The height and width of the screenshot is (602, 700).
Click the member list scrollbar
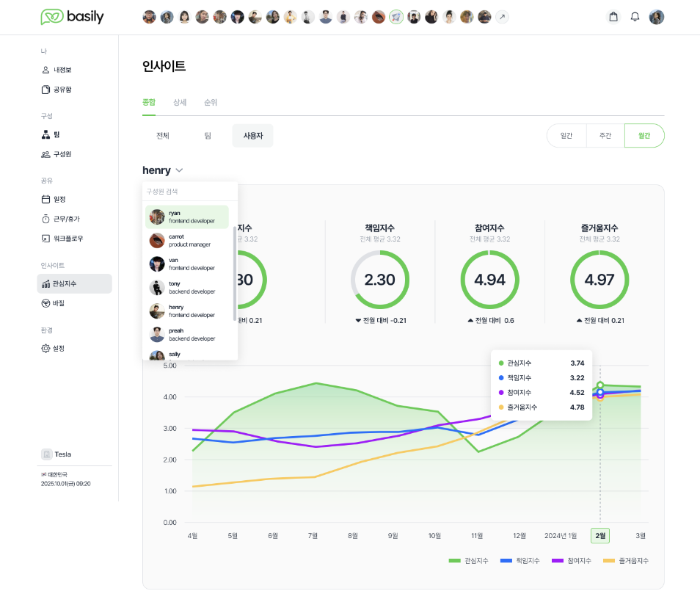click(235, 273)
